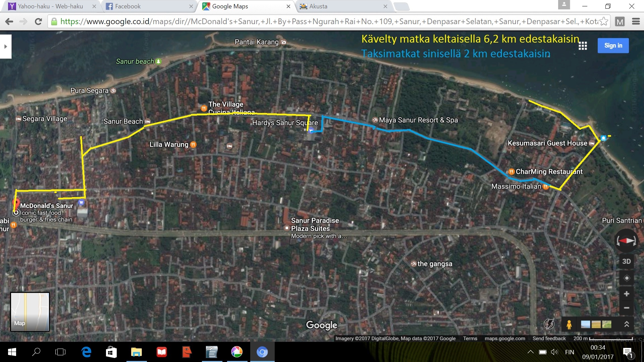The image size is (644, 362).
Task: Zoom in with the plus button
Action: tap(626, 294)
